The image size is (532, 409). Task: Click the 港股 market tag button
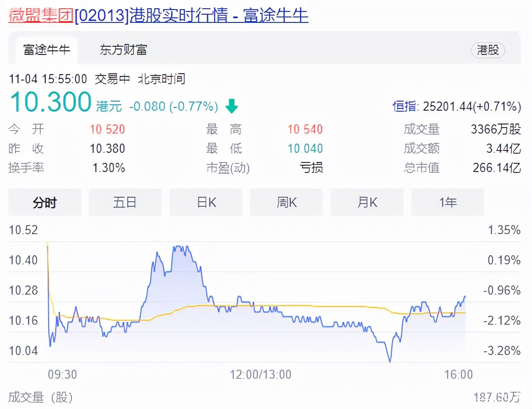488,50
